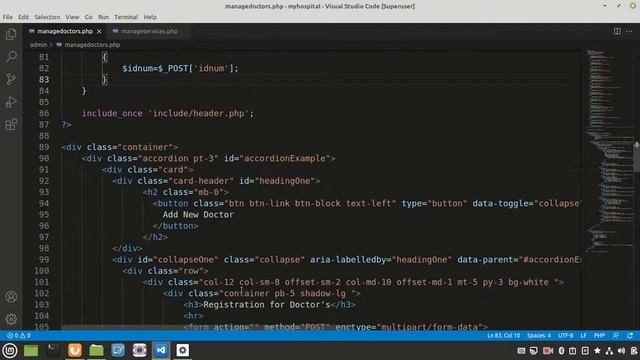
Task: Switch to the managedoctors.php tab
Action: pos(65,31)
